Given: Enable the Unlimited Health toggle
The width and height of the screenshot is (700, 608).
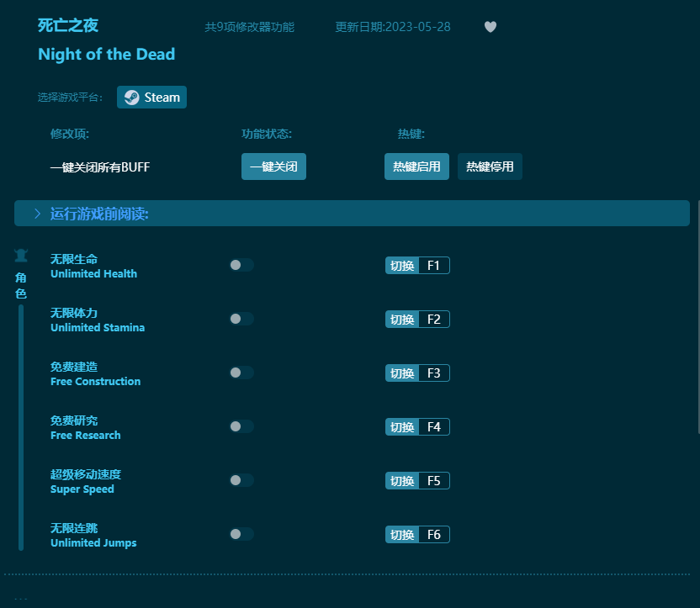Looking at the screenshot, I should 241,265.
